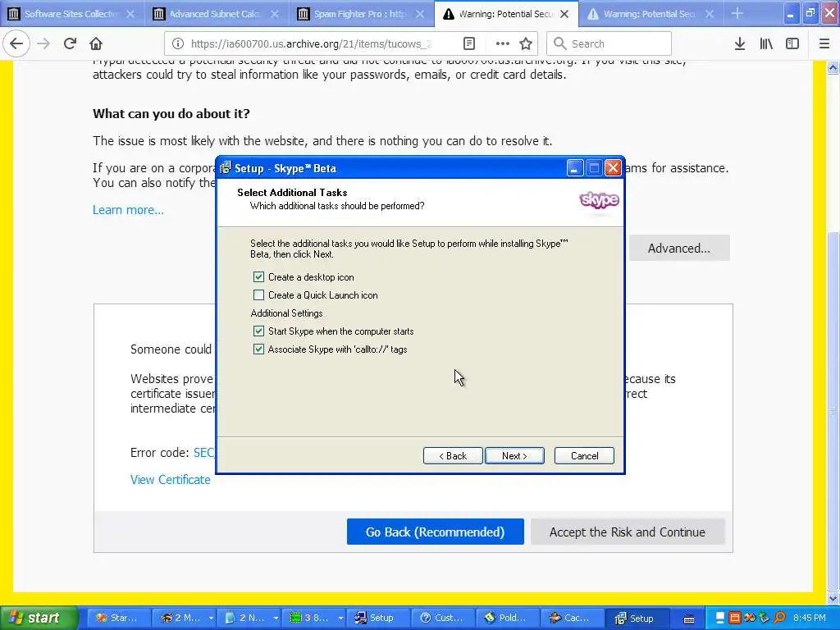Open the 2 N... taskbar group

pos(248,618)
